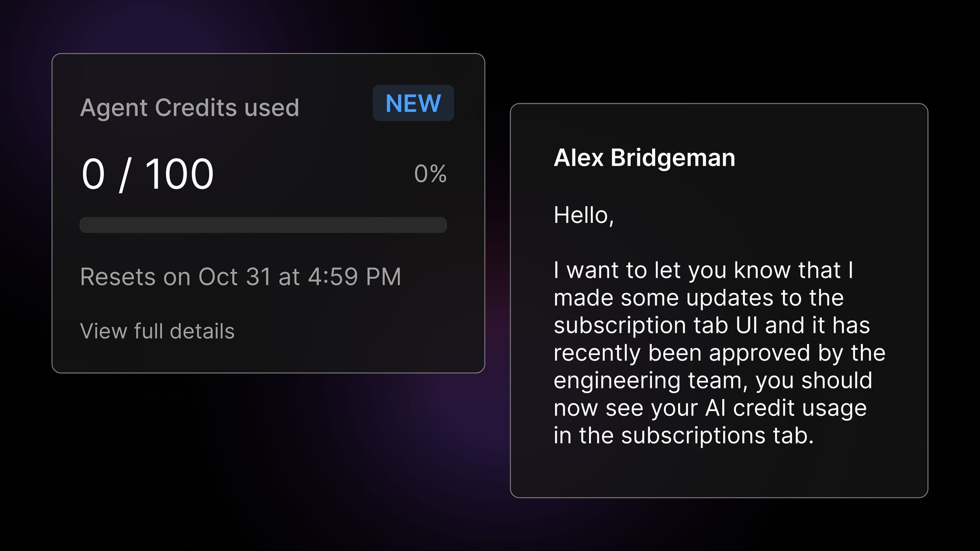
Task: Click the Resets on Oct 31 text
Action: (240, 277)
